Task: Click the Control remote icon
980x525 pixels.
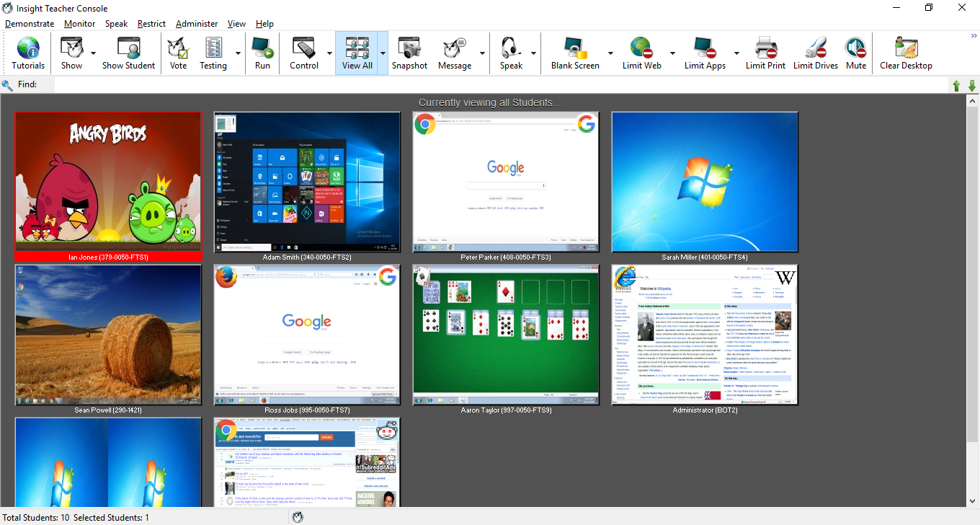Action: 304,53
